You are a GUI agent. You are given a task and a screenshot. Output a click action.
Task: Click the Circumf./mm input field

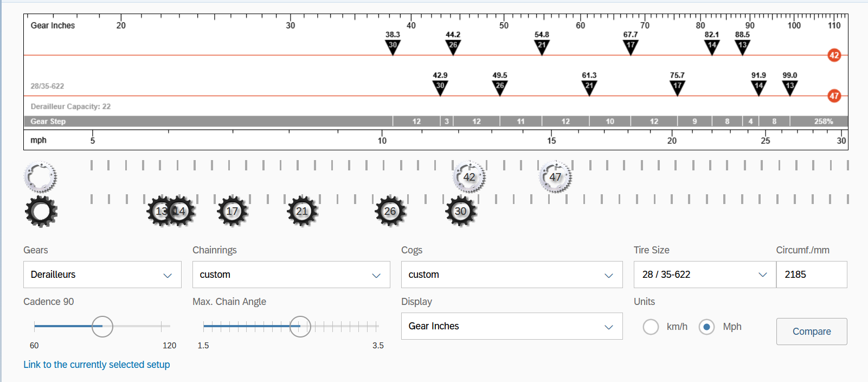(x=811, y=275)
